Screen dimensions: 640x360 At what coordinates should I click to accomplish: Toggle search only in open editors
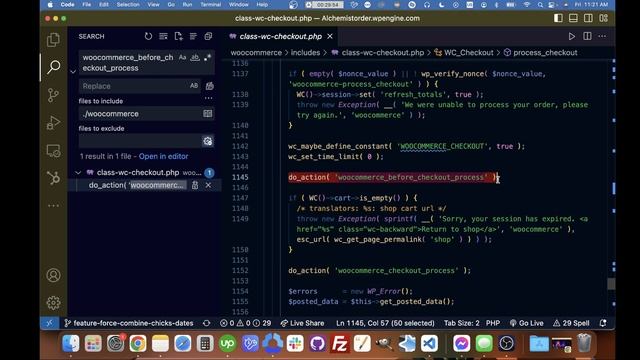(208, 113)
